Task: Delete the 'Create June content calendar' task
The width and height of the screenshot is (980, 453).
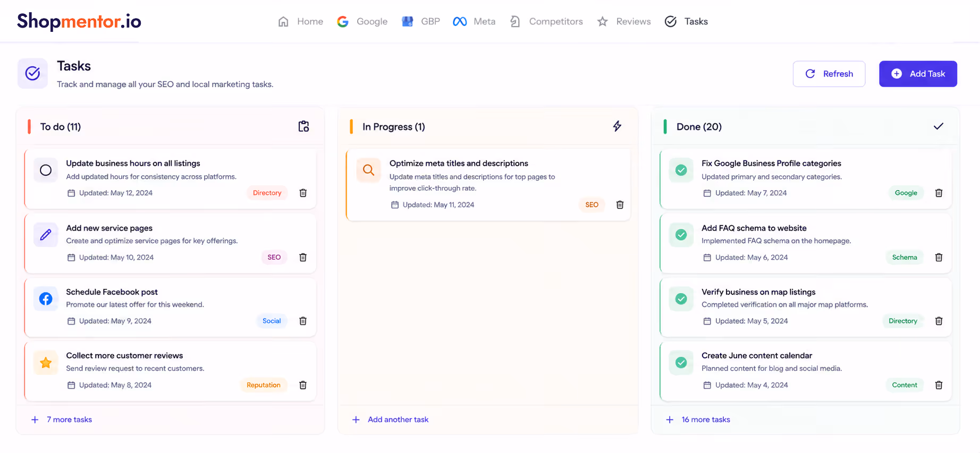Action: point(939,385)
